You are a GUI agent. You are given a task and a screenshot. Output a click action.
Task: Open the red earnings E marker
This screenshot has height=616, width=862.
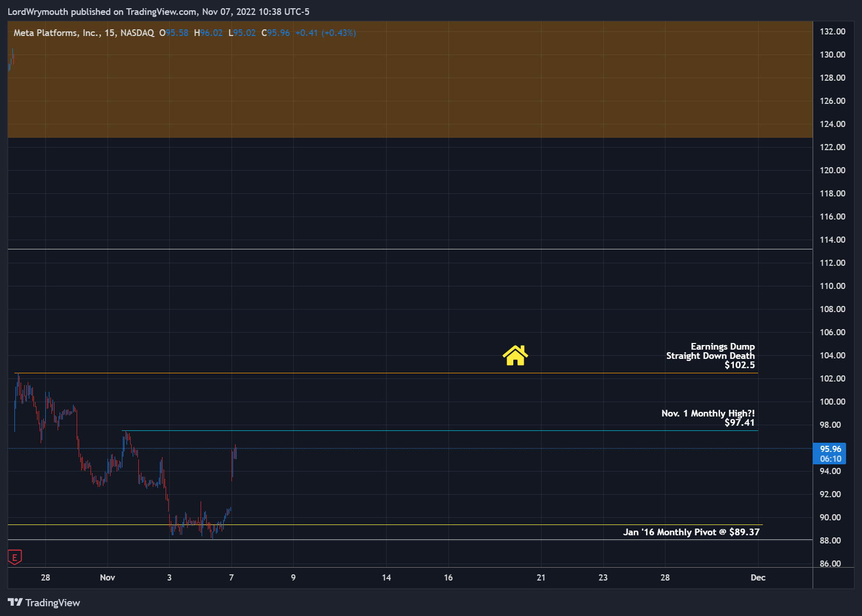tap(15, 557)
